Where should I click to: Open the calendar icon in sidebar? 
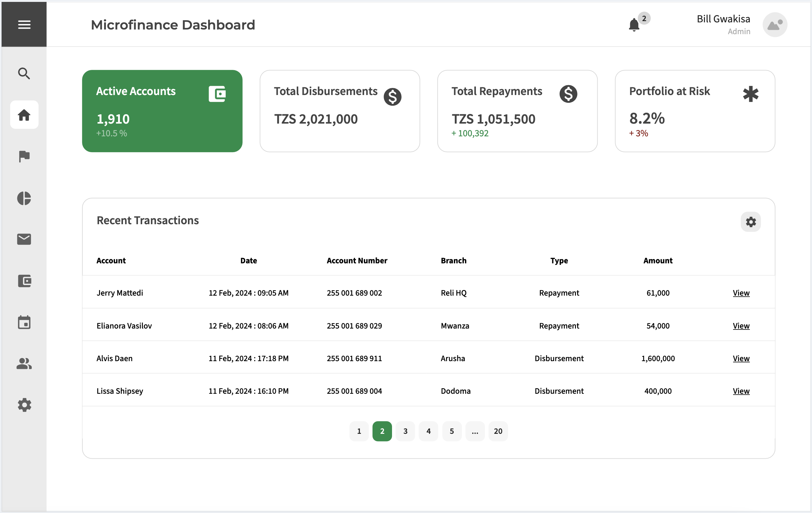(x=24, y=323)
